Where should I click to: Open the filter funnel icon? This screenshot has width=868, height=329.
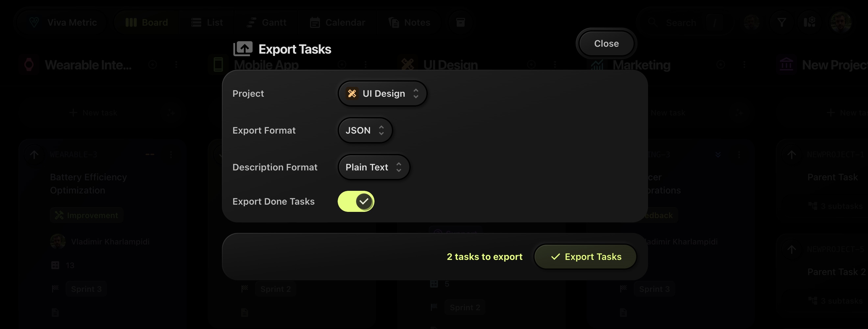pos(782,22)
